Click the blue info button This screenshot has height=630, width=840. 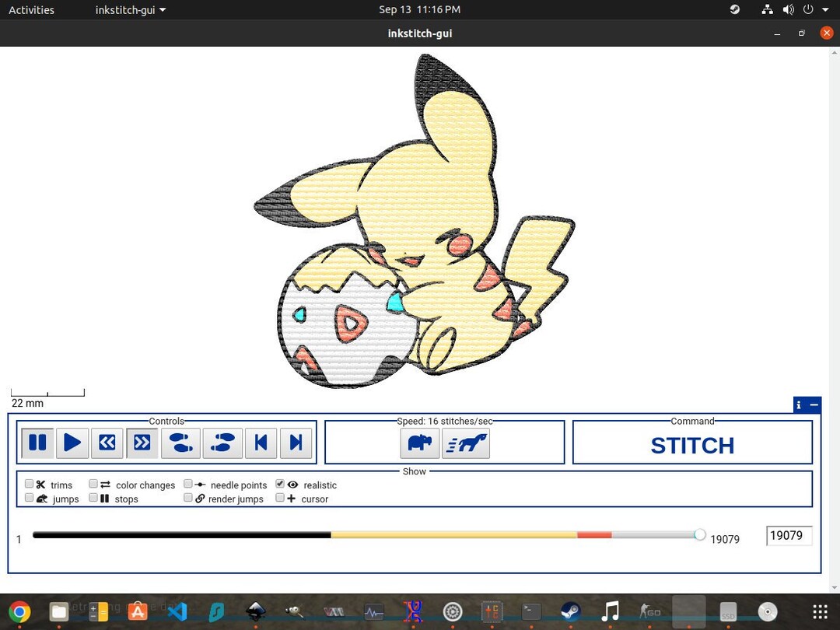(798, 404)
